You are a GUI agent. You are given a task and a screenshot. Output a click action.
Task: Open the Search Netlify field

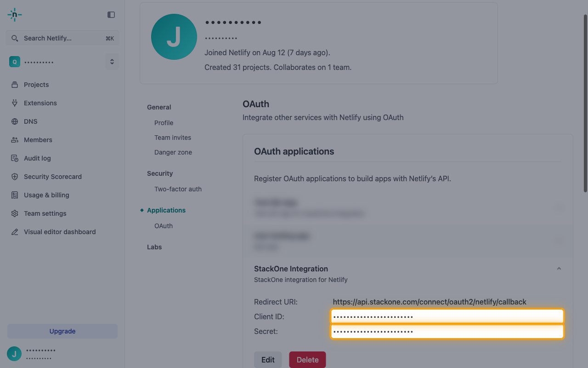coord(62,38)
